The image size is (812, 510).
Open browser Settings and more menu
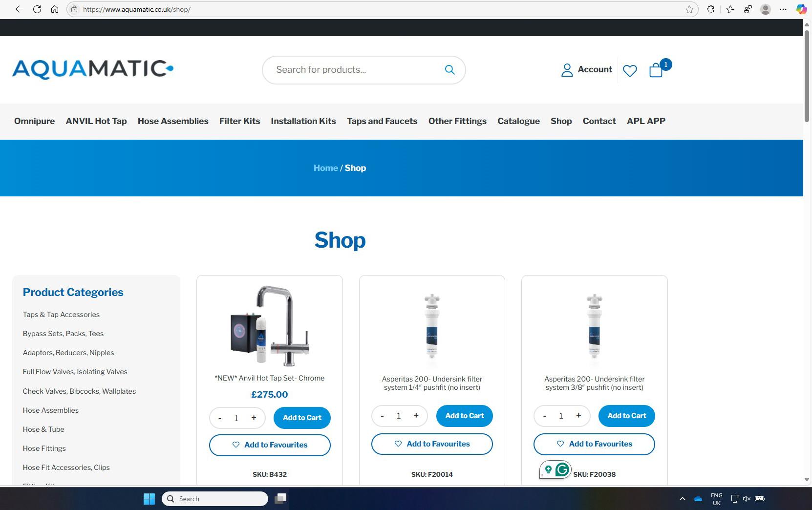tap(783, 9)
